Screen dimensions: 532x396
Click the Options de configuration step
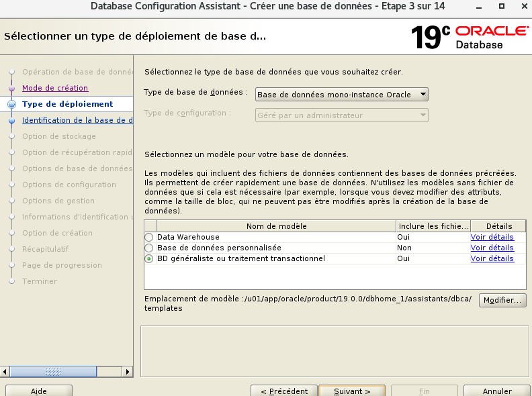(x=69, y=185)
